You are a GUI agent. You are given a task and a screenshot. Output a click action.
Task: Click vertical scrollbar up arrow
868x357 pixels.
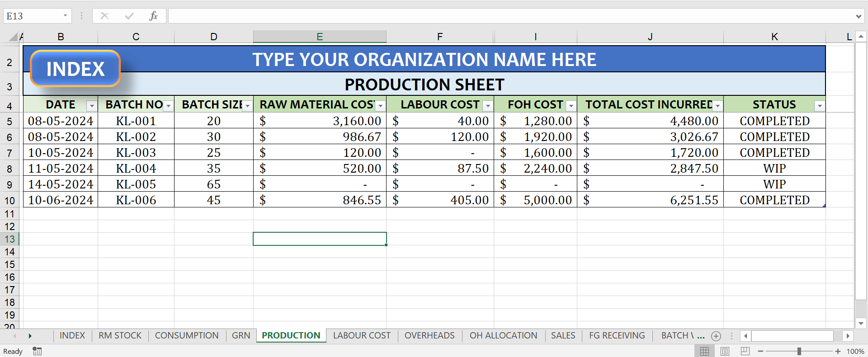point(861,37)
